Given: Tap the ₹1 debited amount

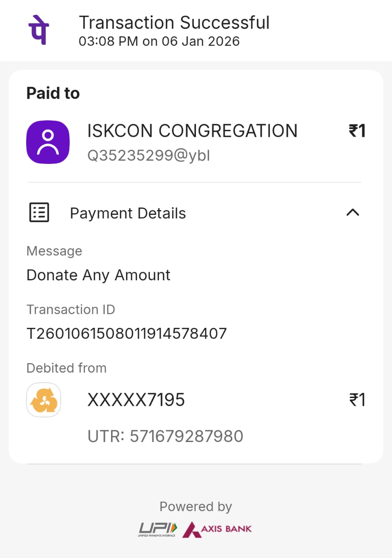Looking at the screenshot, I should [x=357, y=400].
